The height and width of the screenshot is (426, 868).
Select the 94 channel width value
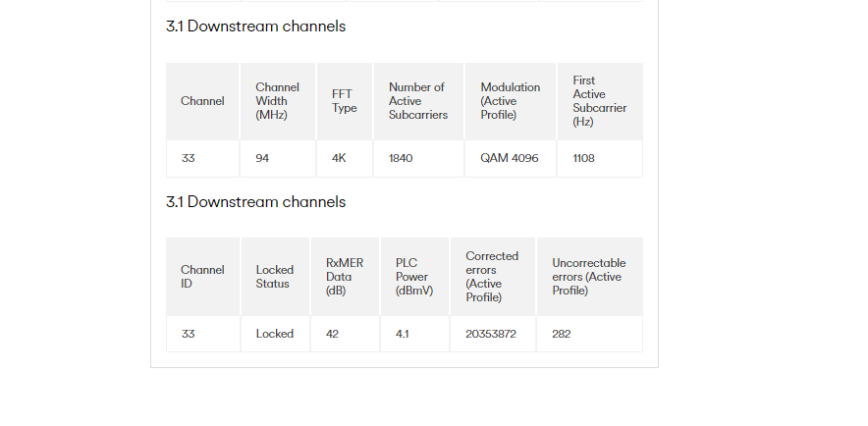tap(262, 158)
